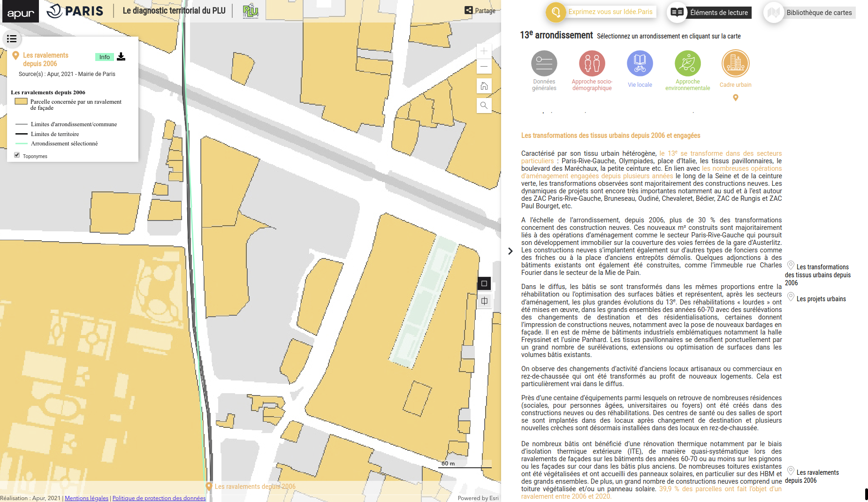Zoom in on the map
Screen dimensions: 868x502
click(x=484, y=51)
